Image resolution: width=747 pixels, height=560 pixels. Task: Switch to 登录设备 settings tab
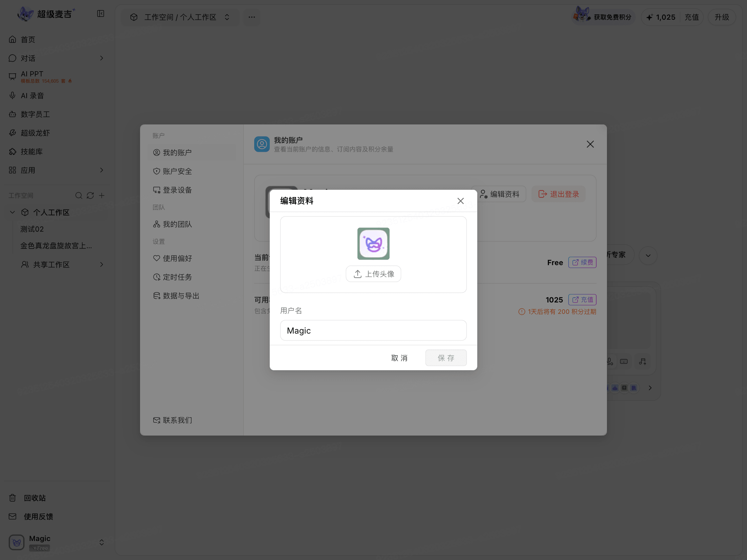(192, 190)
